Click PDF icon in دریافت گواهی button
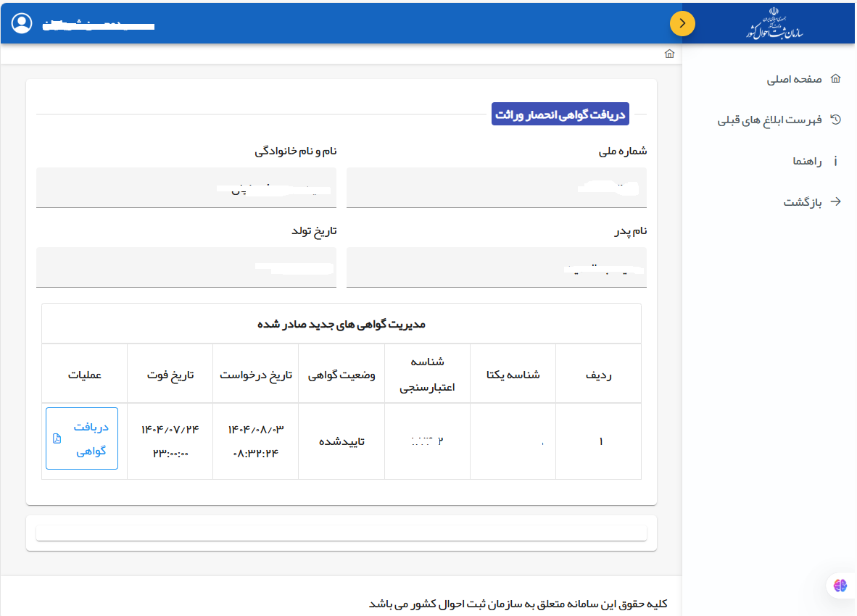Viewport: 857px width, 616px height. pos(57,438)
